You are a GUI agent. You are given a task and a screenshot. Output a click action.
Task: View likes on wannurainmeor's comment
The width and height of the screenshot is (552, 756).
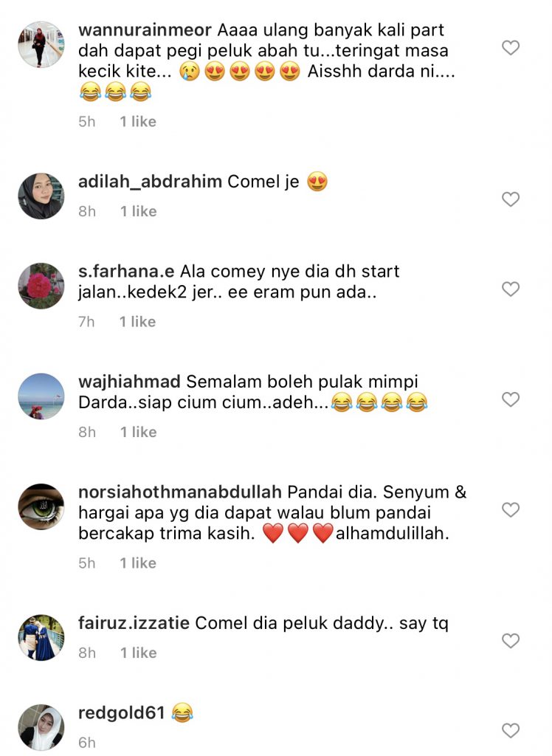coord(138,122)
